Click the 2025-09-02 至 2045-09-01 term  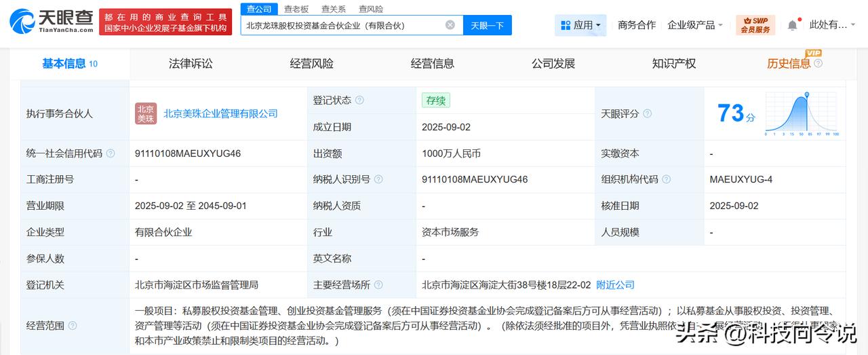[x=191, y=206]
